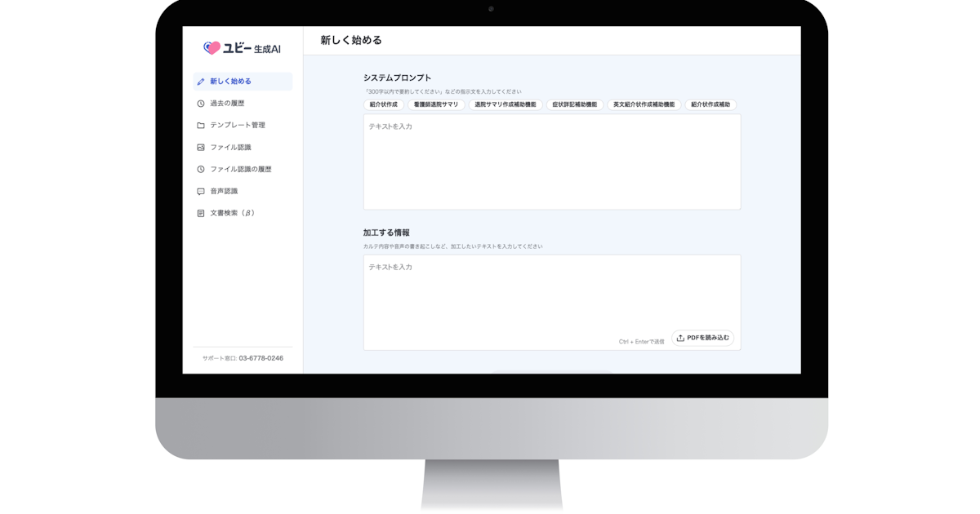Click the folder icon for テンプレート管理

201,126
